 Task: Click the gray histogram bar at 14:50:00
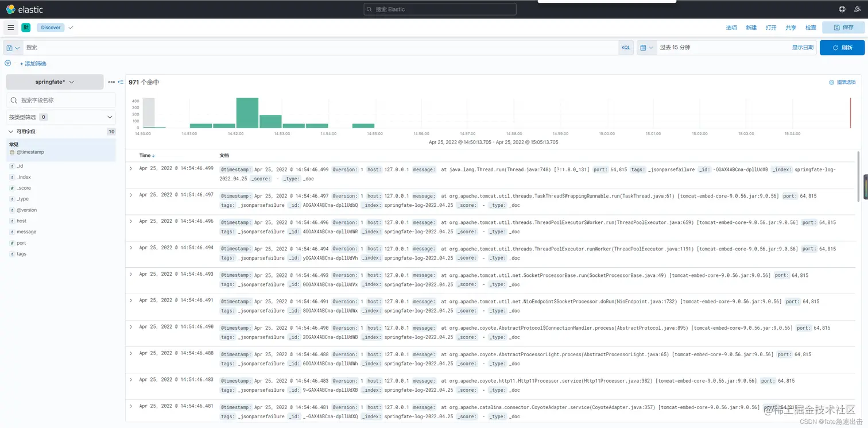click(x=149, y=113)
